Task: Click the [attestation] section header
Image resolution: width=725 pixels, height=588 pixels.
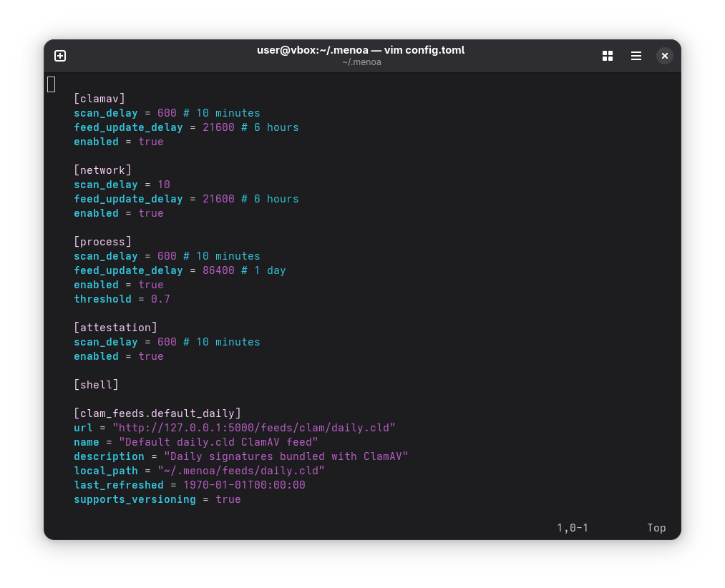Action: pos(116,328)
